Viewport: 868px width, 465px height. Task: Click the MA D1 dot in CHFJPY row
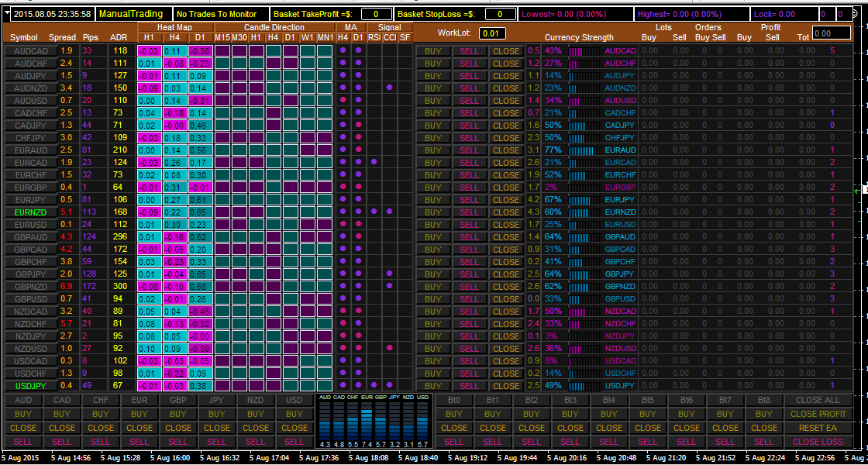[358, 137]
